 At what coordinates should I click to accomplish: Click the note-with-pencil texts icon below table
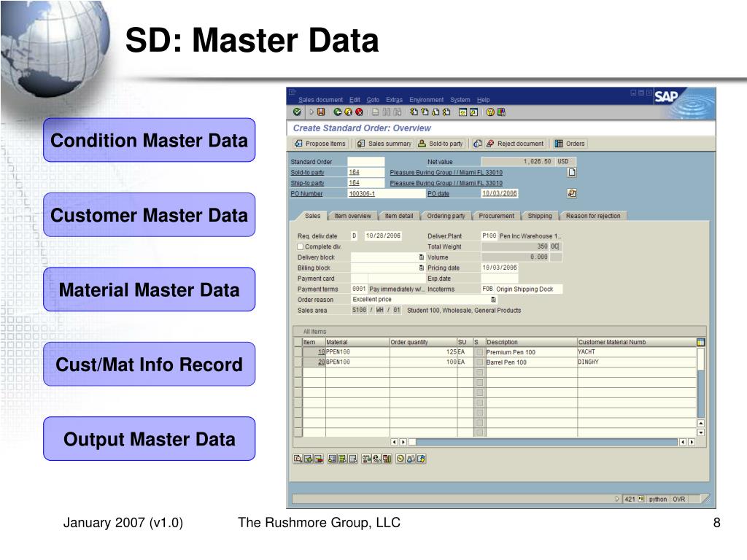[x=421, y=459]
